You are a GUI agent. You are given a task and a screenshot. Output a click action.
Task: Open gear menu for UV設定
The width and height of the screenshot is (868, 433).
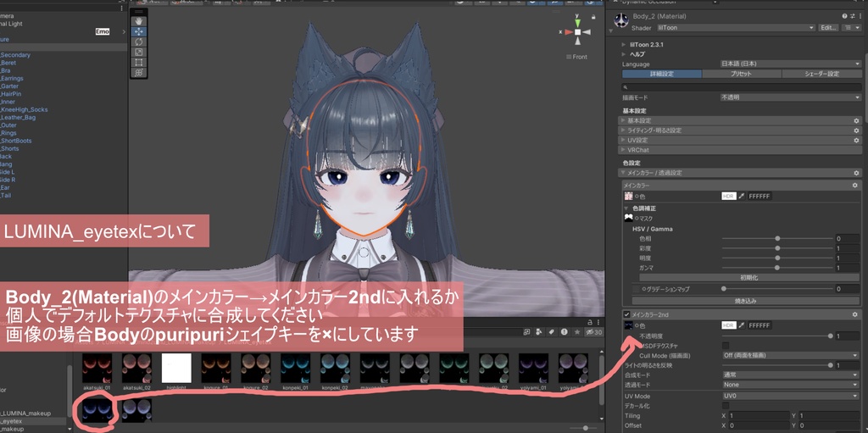856,141
